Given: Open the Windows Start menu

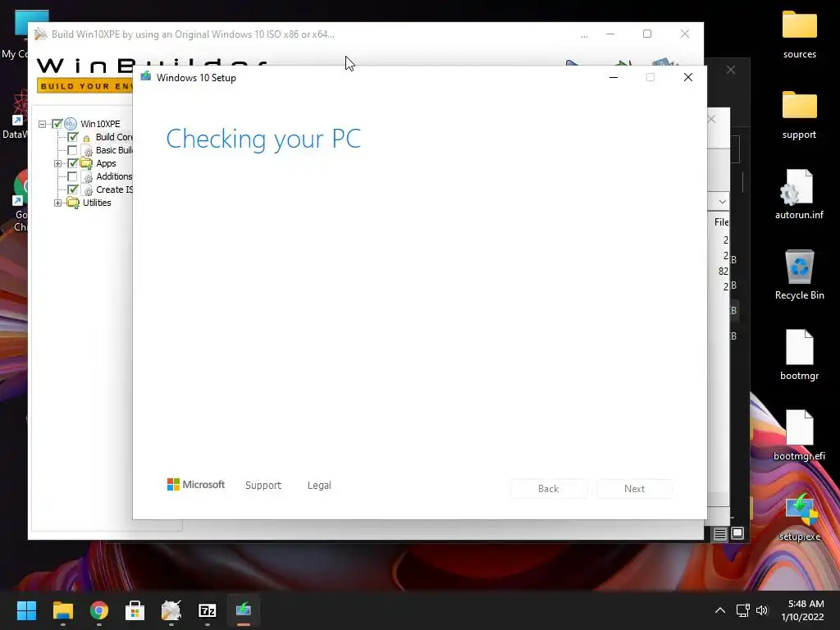Looking at the screenshot, I should point(26,610).
